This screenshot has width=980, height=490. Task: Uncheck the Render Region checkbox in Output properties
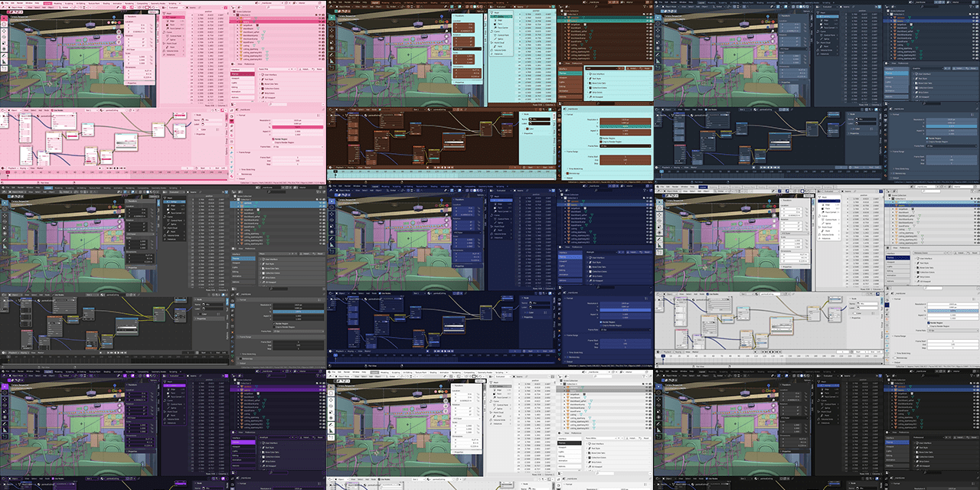[x=273, y=139]
